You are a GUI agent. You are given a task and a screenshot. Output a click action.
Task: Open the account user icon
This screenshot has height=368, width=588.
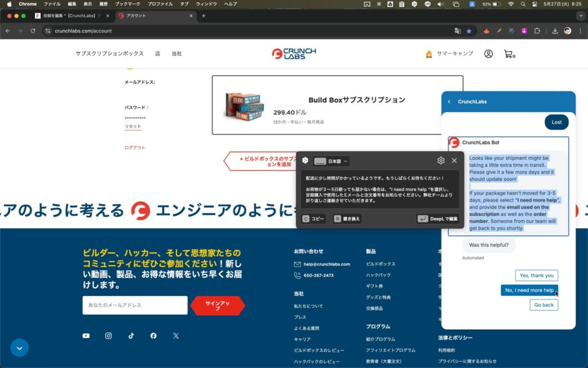[x=488, y=53]
